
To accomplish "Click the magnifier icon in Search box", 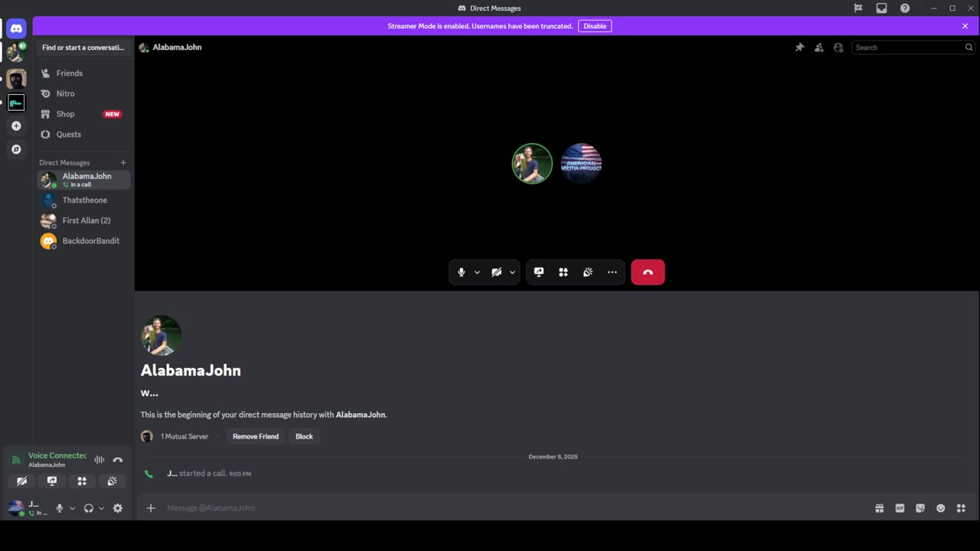I will click(x=969, y=47).
